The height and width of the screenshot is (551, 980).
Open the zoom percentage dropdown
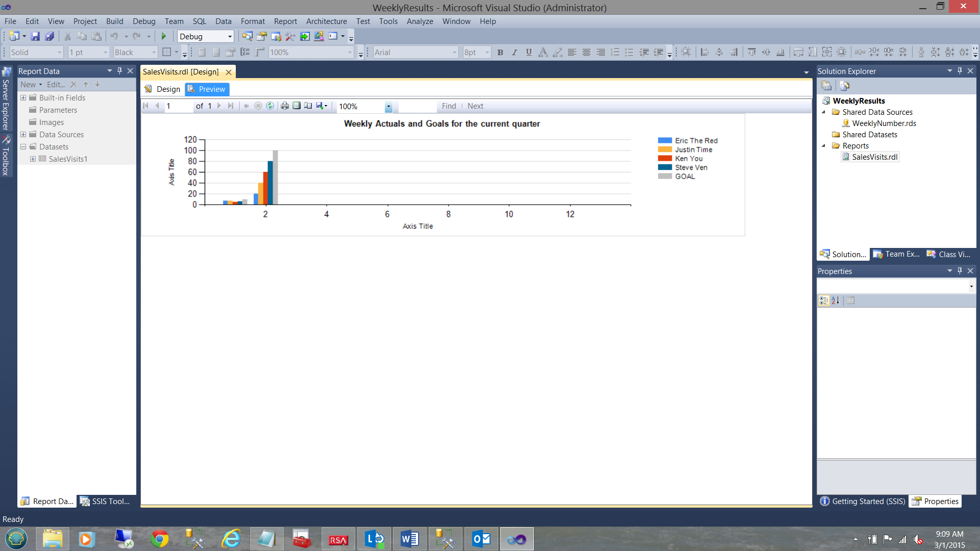click(x=388, y=107)
